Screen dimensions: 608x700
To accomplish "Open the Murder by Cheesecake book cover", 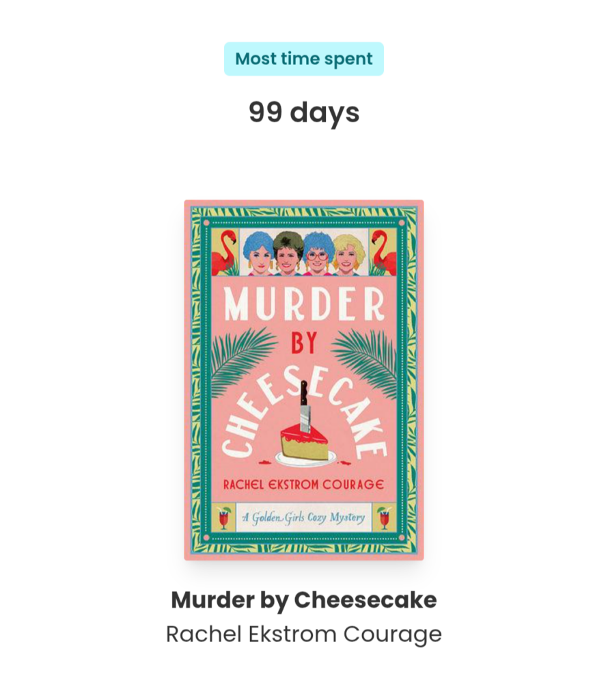I will (x=304, y=380).
